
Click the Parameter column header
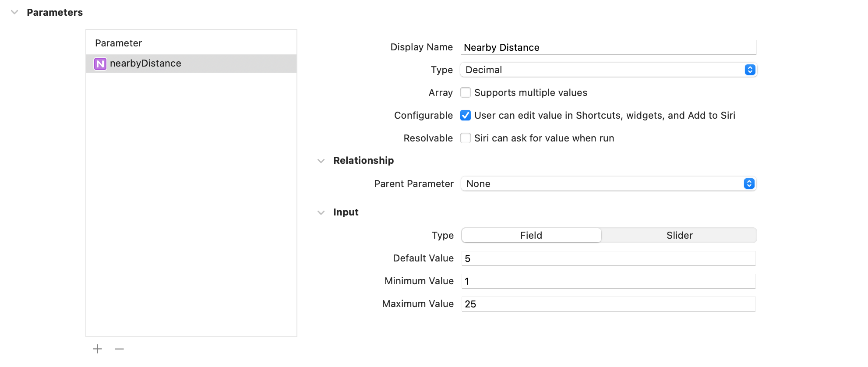click(119, 43)
